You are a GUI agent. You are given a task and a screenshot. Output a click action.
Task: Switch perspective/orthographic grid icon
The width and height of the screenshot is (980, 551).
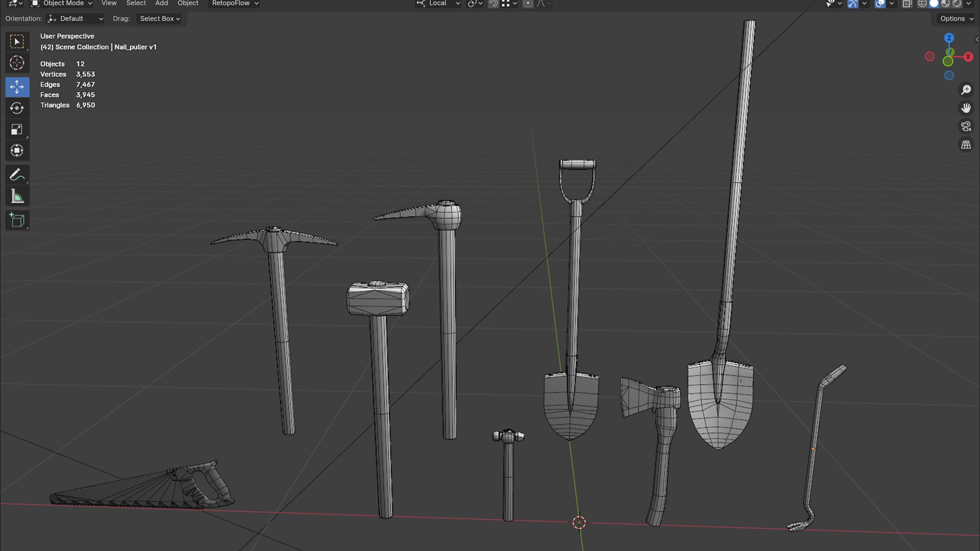[966, 145]
